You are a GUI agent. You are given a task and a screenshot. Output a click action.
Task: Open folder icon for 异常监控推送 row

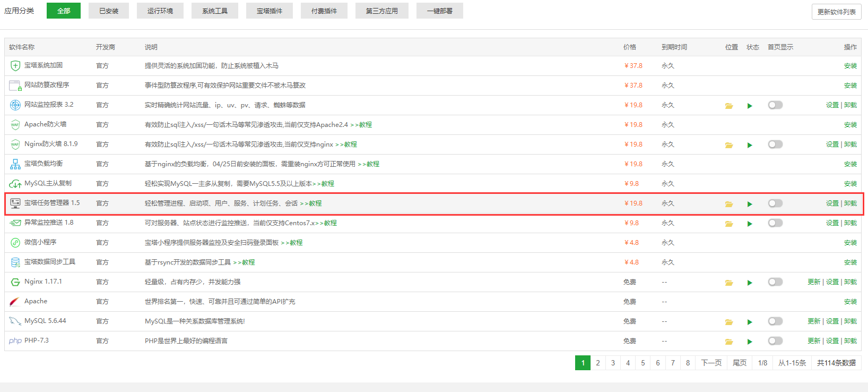[x=729, y=224]
